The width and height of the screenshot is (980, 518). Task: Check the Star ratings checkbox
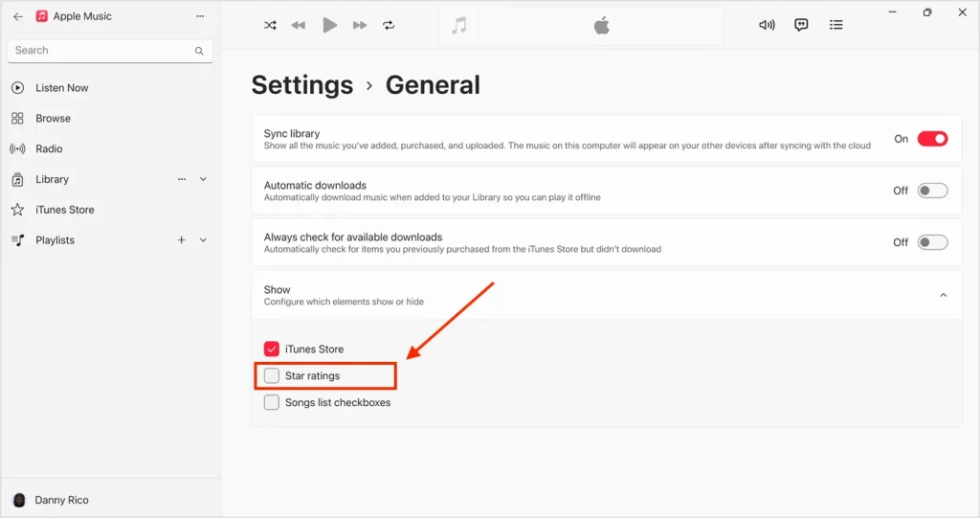click(271, 376)
